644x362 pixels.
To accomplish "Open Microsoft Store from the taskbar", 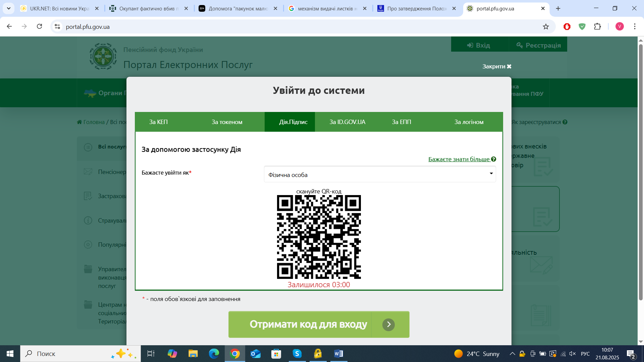I will (x=276, y=354).
